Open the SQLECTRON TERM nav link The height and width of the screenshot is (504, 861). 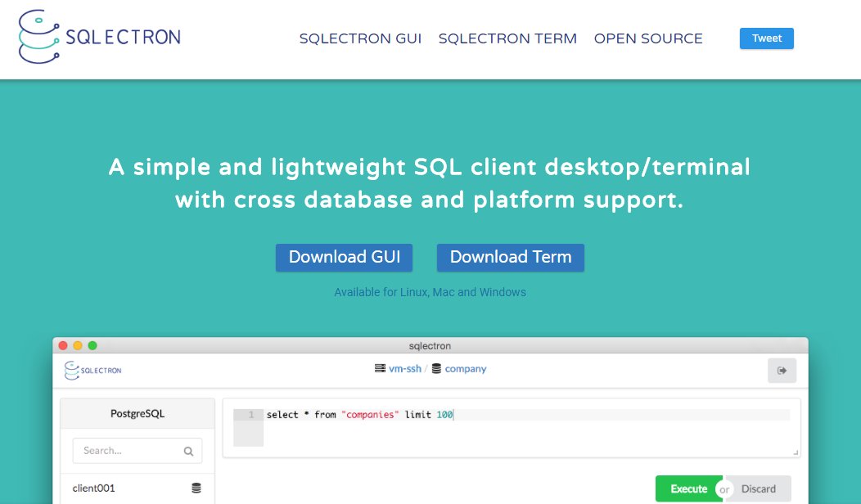(507, 38)
